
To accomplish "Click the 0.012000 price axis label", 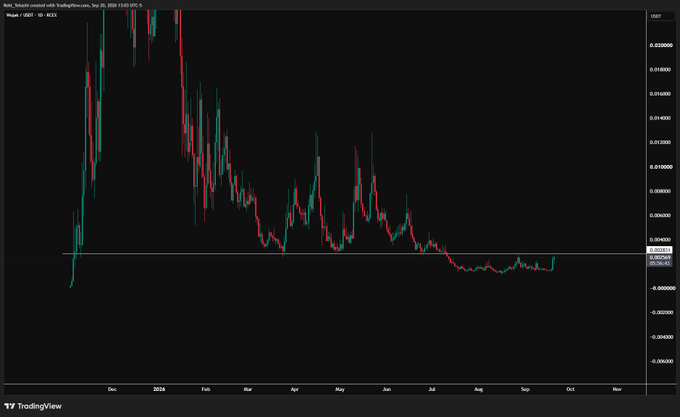I will (x=661, y=142).
